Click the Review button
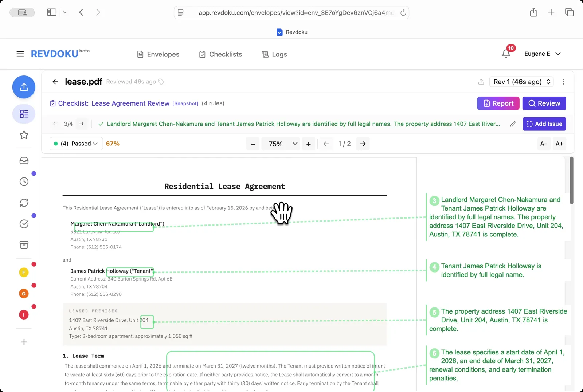This screenshot has width=583, height=392. pos(544,103)
